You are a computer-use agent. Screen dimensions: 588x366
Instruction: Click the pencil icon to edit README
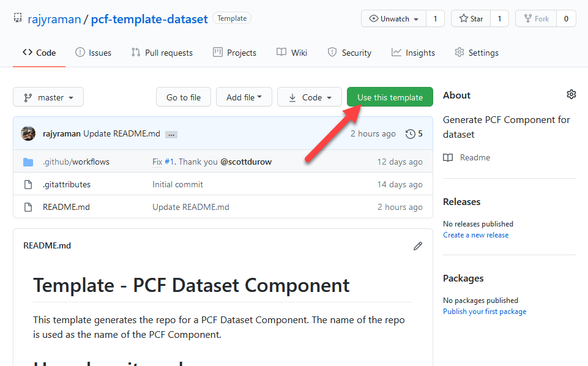418,246
